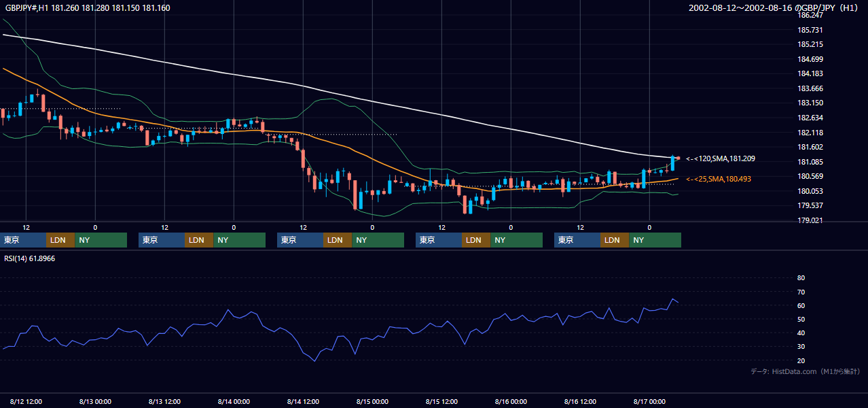Click the 2002-08-12～2002-08-16 GBP/JPY date range title
The width and height of the screenshot is (868, 408).
tap(774, 8)
